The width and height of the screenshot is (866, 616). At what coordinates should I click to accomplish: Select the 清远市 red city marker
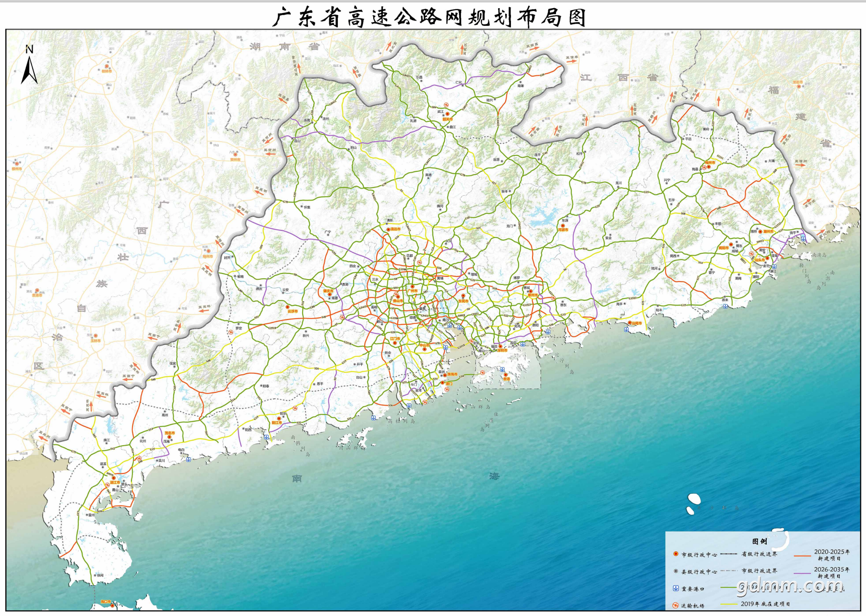[388, 229]
